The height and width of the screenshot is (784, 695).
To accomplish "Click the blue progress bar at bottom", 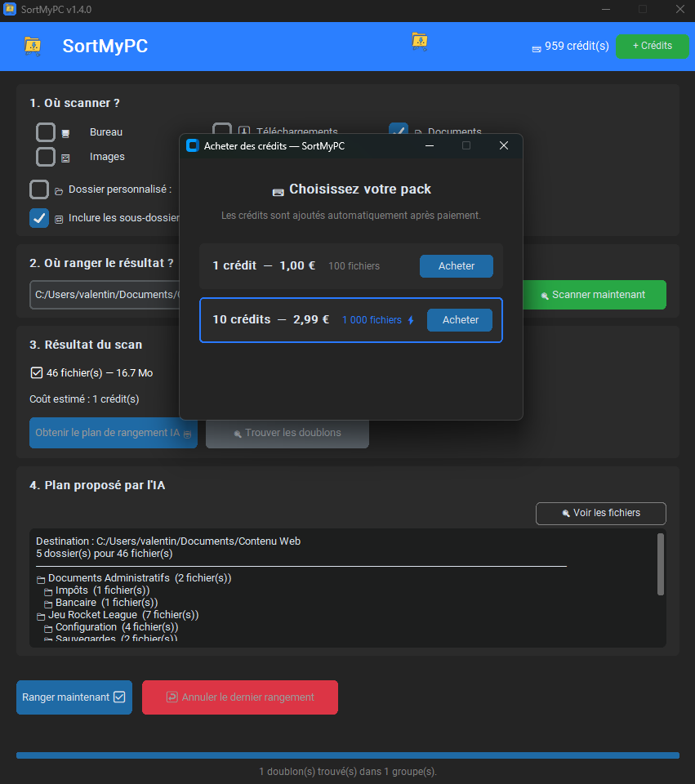I will coord(348,755).
